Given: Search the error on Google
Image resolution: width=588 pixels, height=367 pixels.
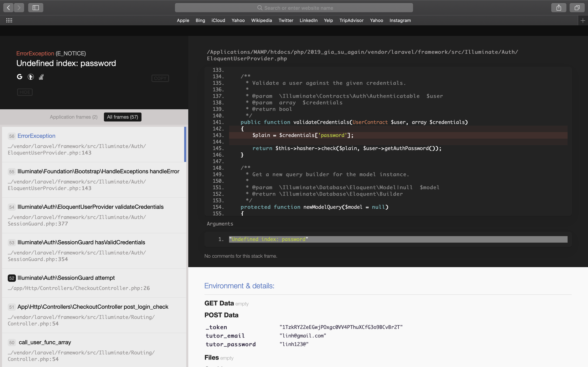Looking at the screenshot, I should [x=20, y=77].
